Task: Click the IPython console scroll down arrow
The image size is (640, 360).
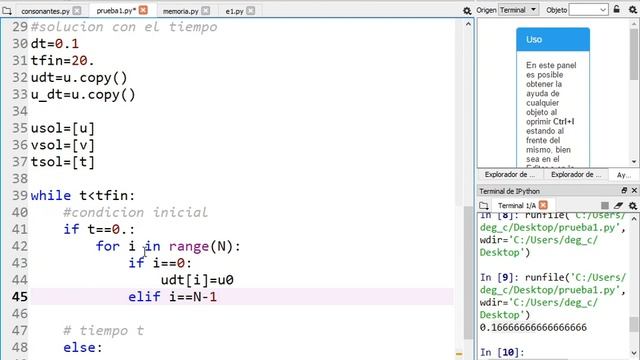Action: pos(634,353)
